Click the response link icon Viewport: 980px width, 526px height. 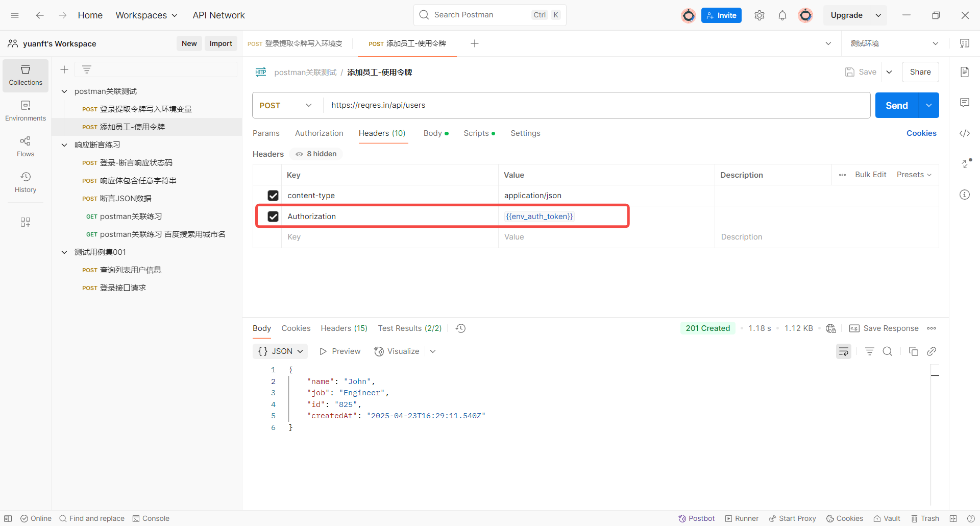click(932, 351)
